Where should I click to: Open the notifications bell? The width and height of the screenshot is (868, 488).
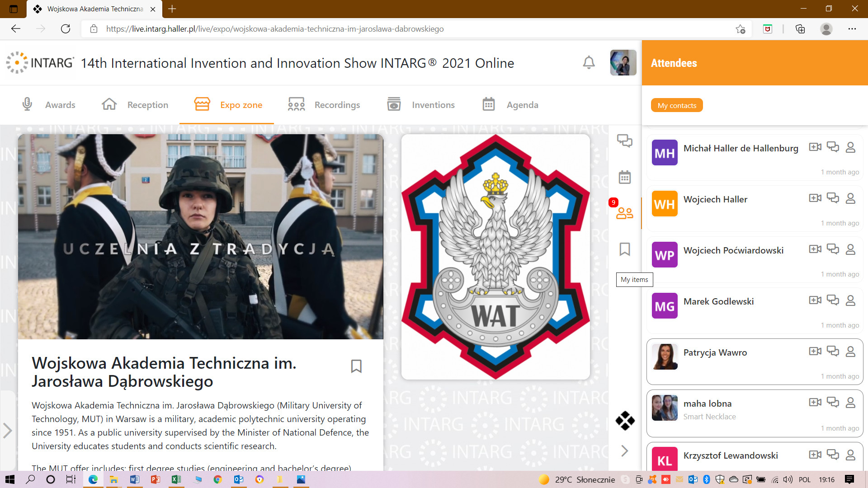click(x=589, y=62)
